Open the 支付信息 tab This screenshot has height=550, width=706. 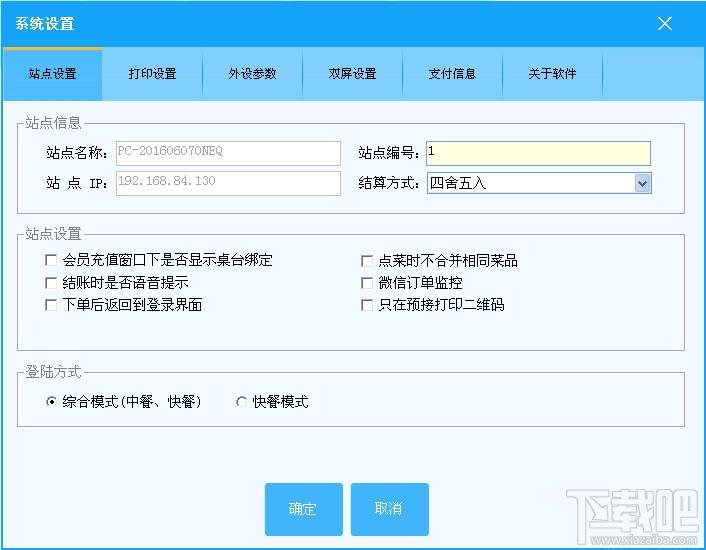tap(452, 74)
